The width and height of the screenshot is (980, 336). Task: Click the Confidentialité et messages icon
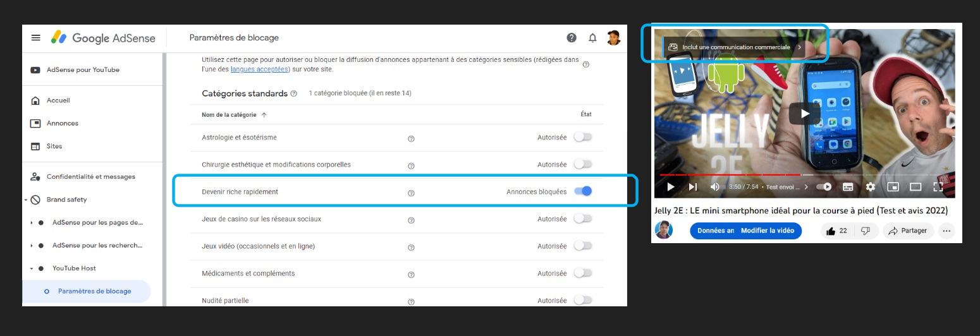point(36,177)
